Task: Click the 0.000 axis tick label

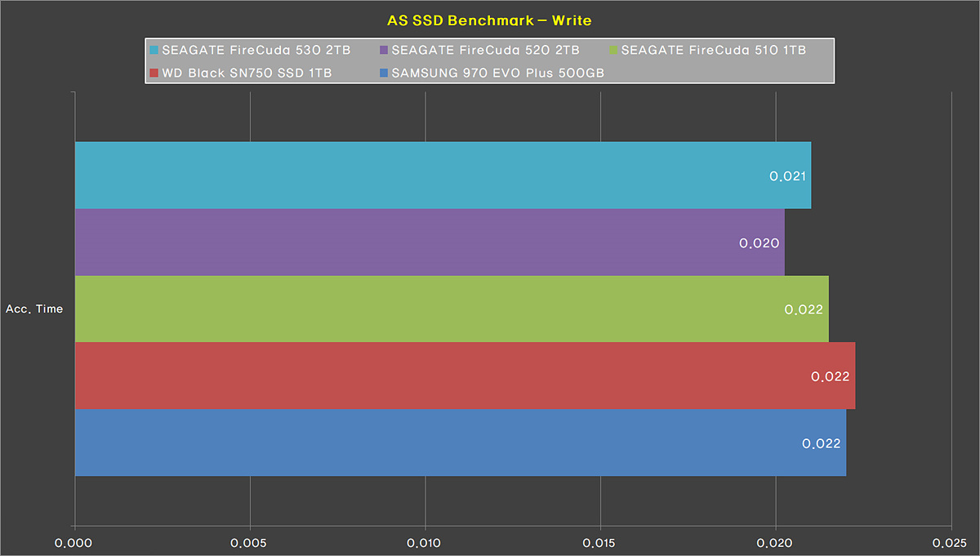Action: tap(75, 542)
